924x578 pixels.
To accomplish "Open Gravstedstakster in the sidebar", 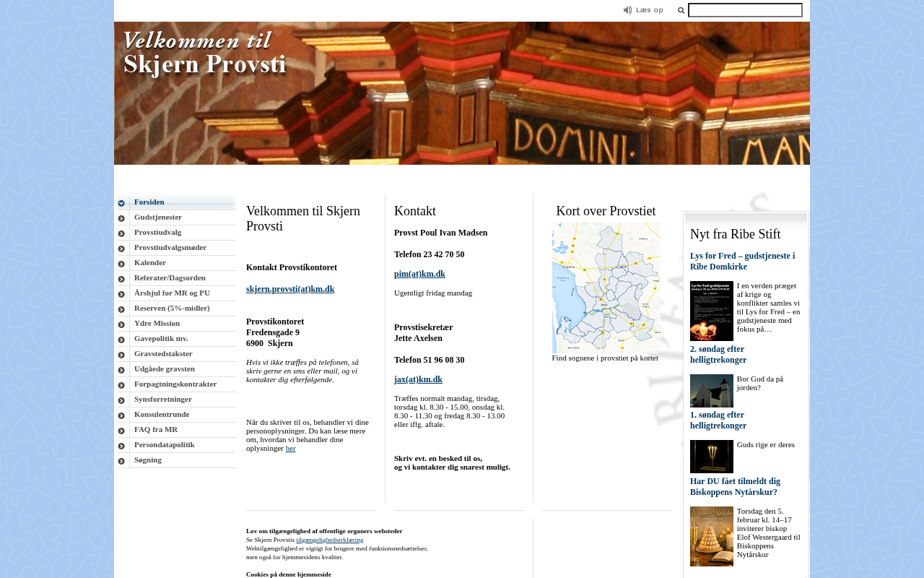I will point(164,353).
